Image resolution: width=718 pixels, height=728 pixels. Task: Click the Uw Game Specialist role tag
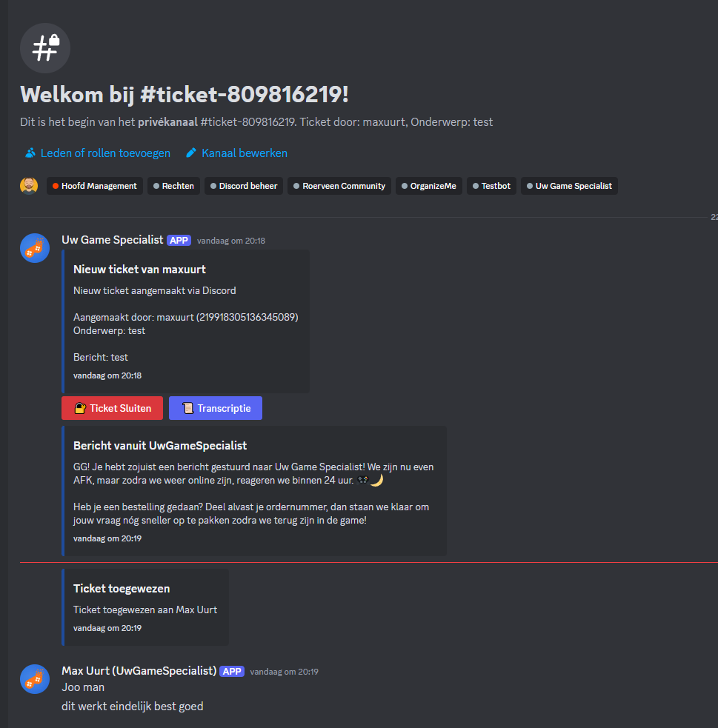(569, 186)
